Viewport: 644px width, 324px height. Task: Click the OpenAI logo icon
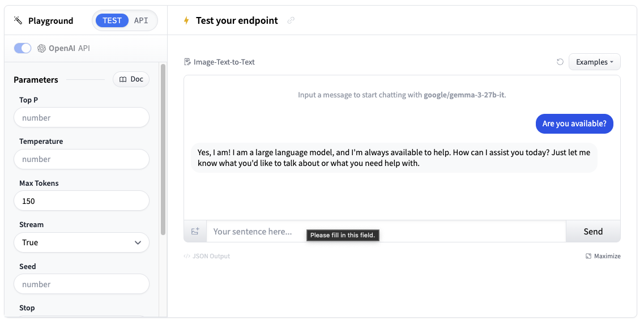pos(41,49)
